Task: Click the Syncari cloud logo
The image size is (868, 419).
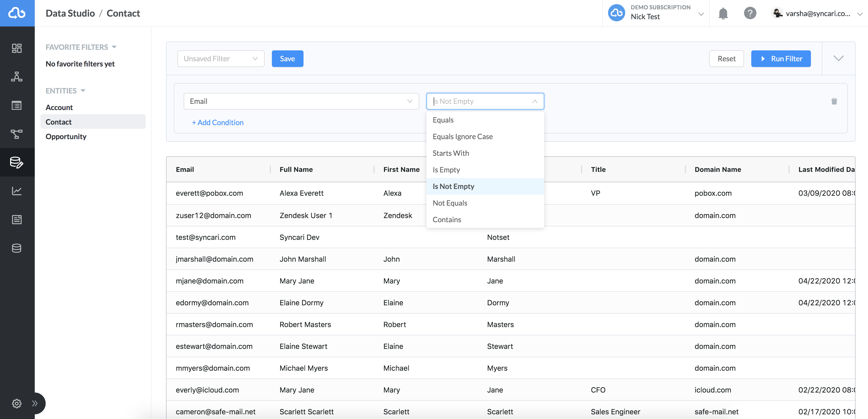Action: pos(17,13)
